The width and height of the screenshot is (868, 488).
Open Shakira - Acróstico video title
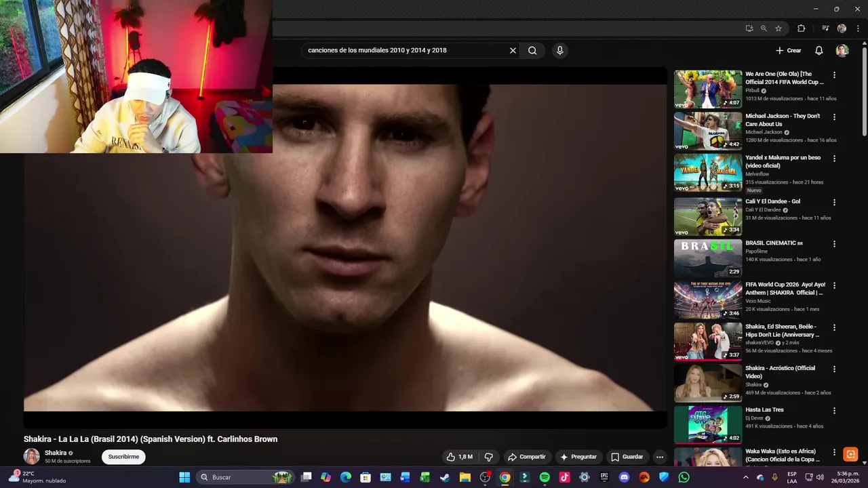click(781, 372)
